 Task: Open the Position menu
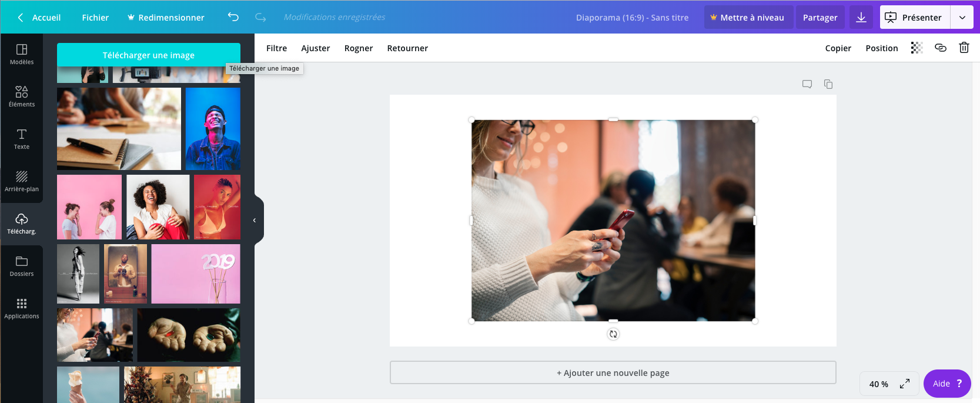point(881,48)
